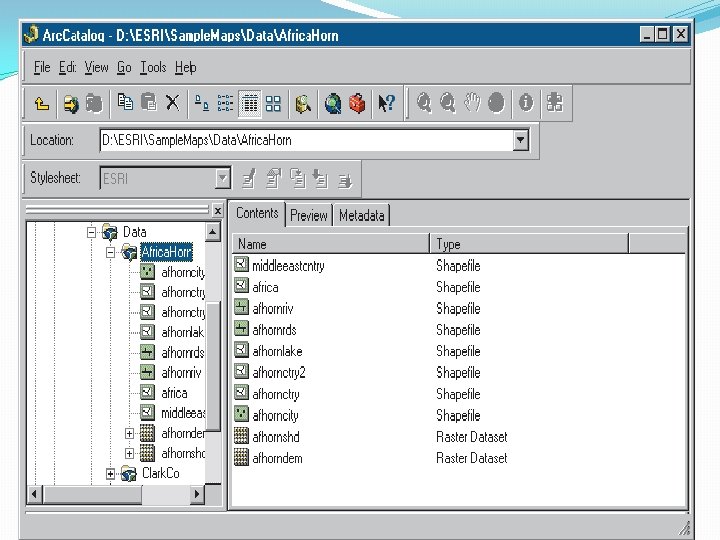720x540 pixels.
Task: Open the Stylesheet ESRI dropdown
Action: [222, 178]
